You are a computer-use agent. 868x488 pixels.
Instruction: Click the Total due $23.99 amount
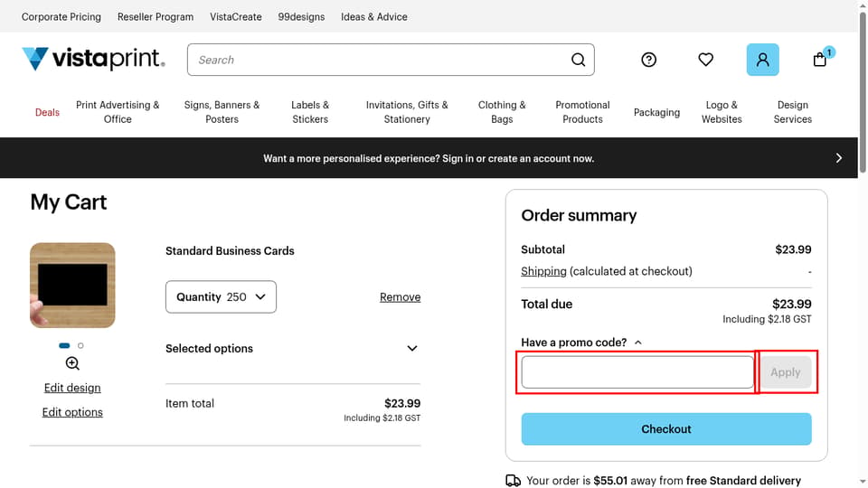792,304
